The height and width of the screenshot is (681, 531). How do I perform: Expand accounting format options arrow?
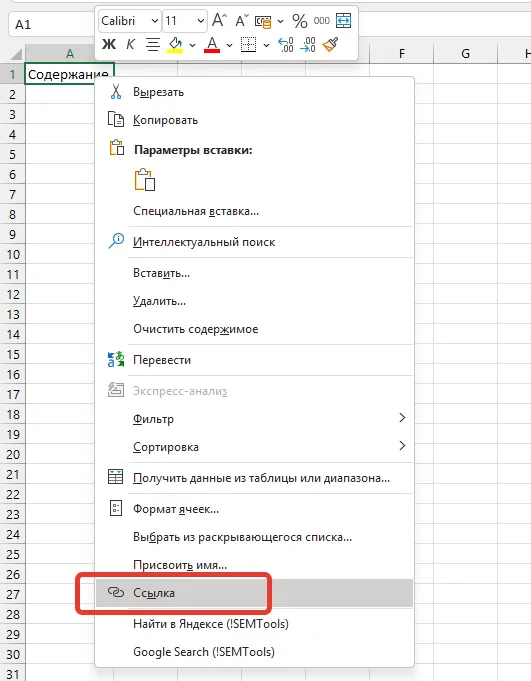[280, 21]
